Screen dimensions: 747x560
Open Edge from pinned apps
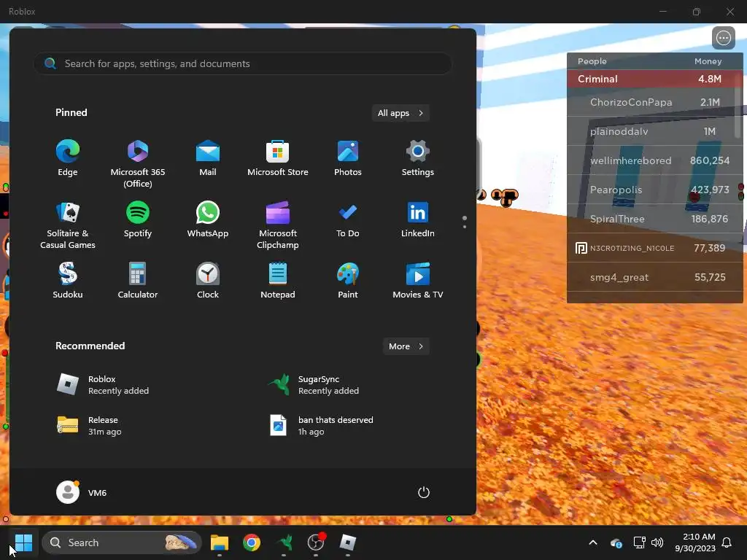(68, 158)
